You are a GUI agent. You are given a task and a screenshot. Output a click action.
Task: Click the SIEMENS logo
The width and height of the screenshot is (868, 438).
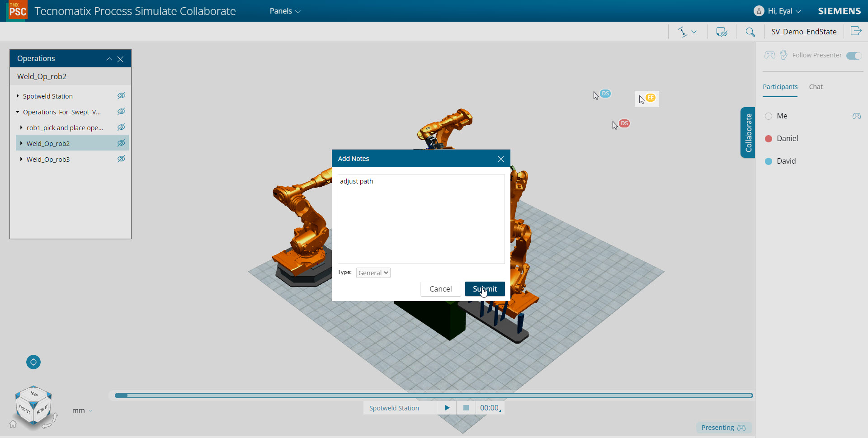click(x=839, y=11)
